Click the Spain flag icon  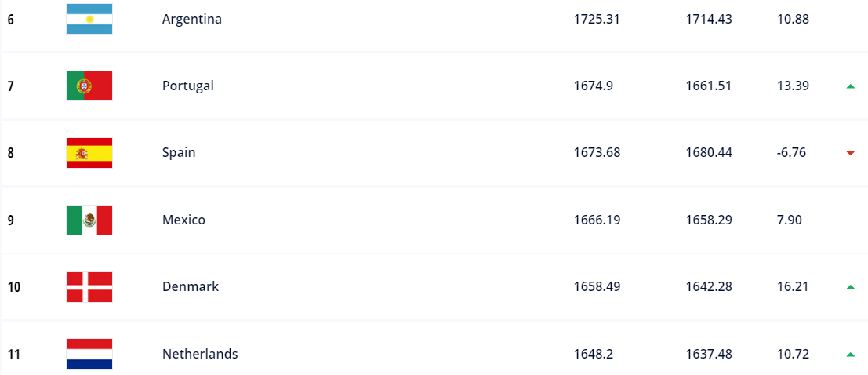89,153
